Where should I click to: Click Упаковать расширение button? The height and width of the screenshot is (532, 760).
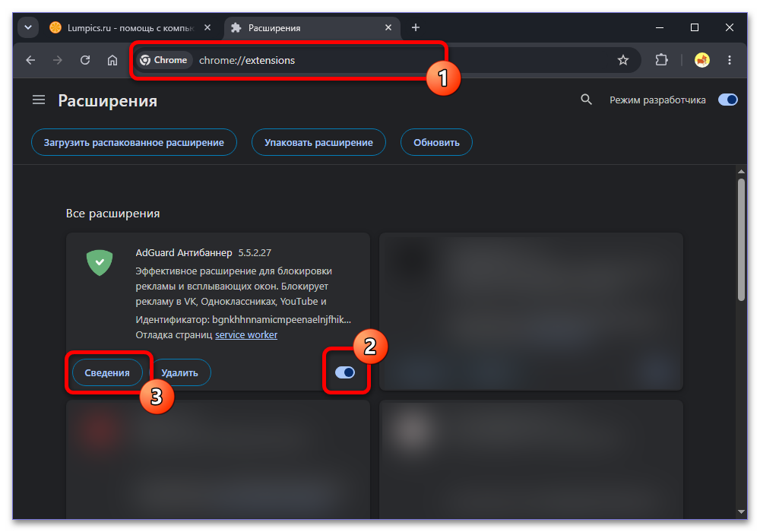click(319, 142)
